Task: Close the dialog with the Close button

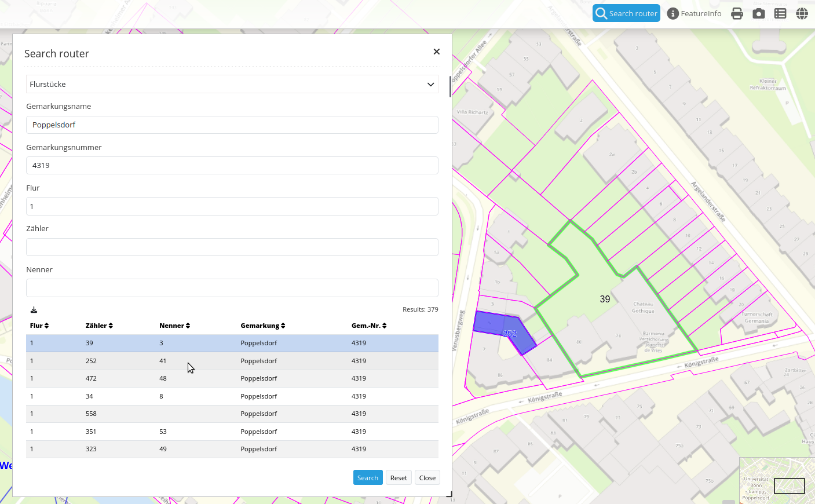Action: [427, 478]
